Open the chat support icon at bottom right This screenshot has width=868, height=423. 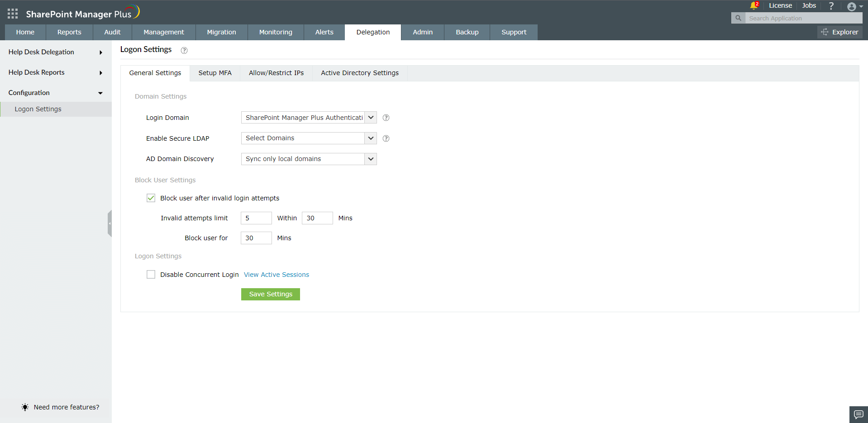[x=858, y=414]
